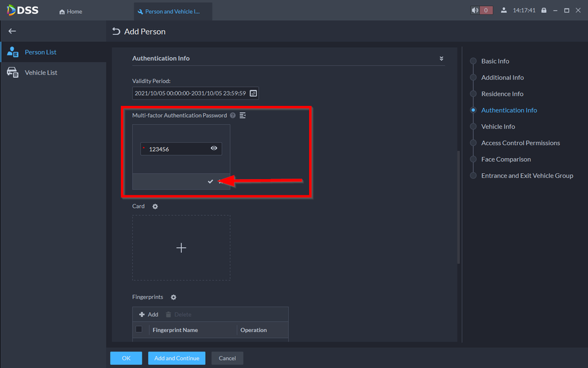Jump to Residence Info step
Image resolution: width=588 pixels, height=368 pixels.
coord(502,93)
